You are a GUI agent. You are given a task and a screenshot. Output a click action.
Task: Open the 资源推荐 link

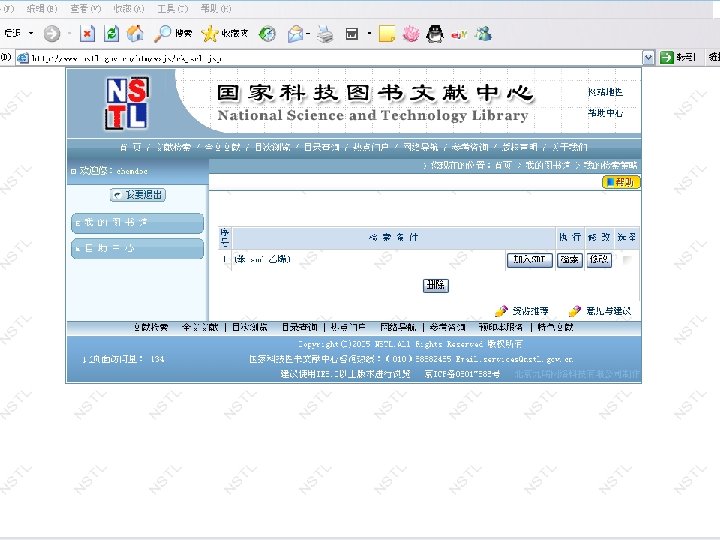531,311
